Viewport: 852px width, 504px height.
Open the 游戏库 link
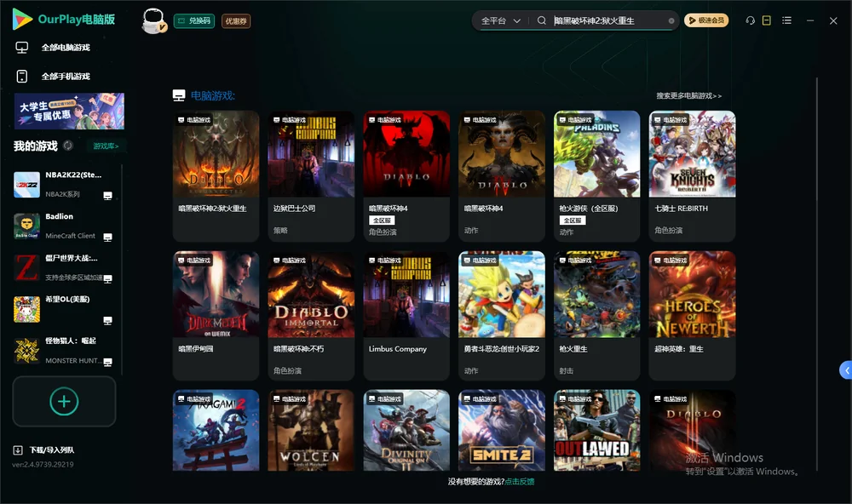(x=106, y=146)
